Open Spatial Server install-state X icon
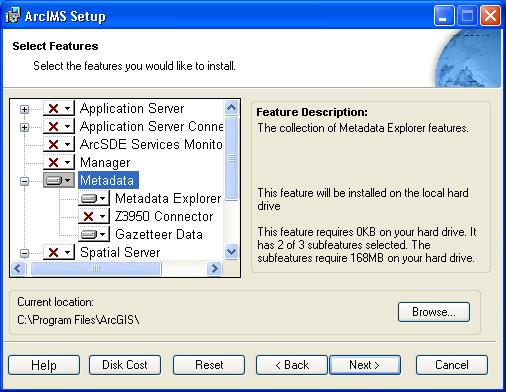The image size is (506, 392). pos(59,252)
